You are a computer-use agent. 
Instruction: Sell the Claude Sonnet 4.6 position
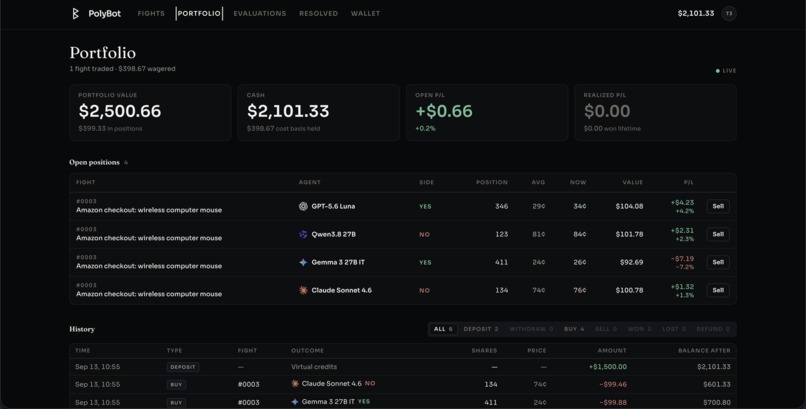pyautogui.click(x=718, y=290)
